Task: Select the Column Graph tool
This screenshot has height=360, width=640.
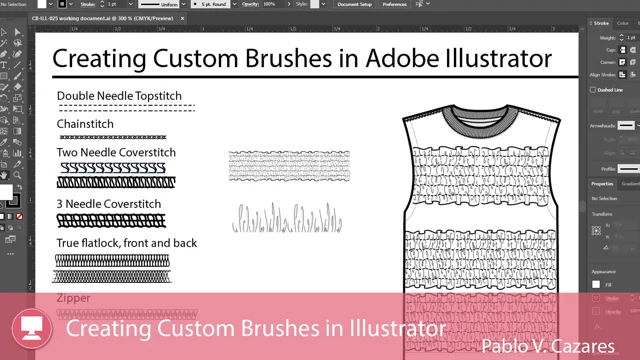Action: tap(17, 153)
